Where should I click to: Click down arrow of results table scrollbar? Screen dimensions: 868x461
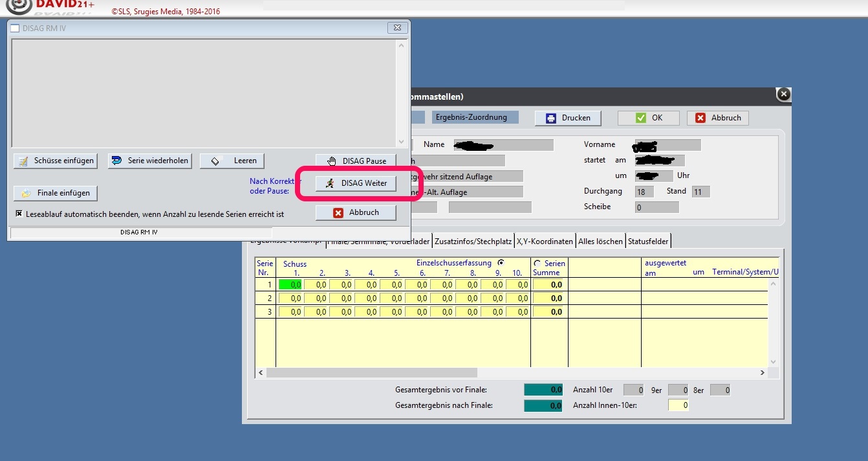[773, 362]
